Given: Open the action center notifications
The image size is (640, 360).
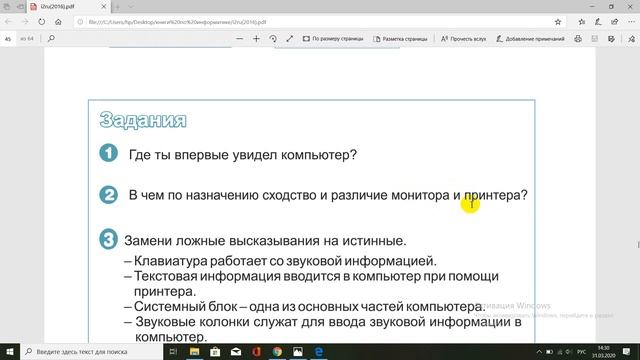Looking at the screenshot, I should coord(627,351).
